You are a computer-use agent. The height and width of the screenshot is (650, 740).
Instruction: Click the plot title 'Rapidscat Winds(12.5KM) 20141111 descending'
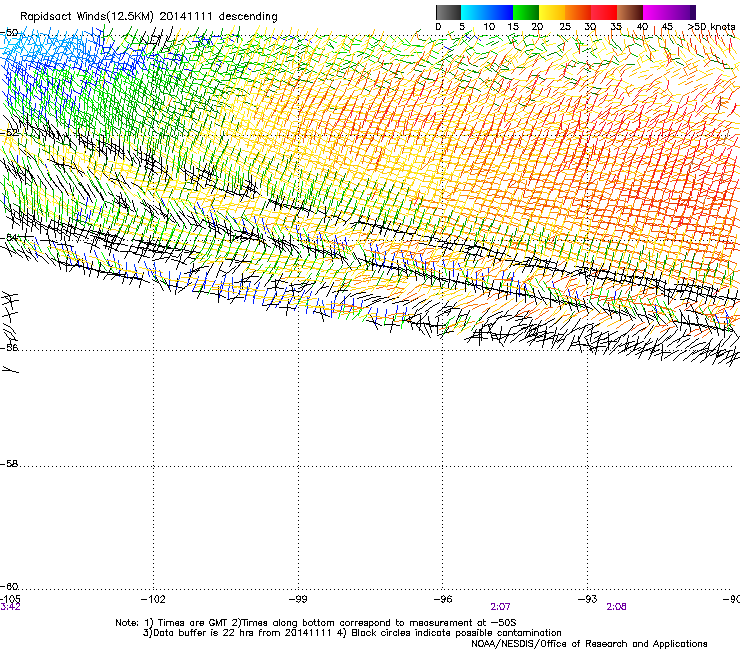pyautogui.click(x=149, y=16)
